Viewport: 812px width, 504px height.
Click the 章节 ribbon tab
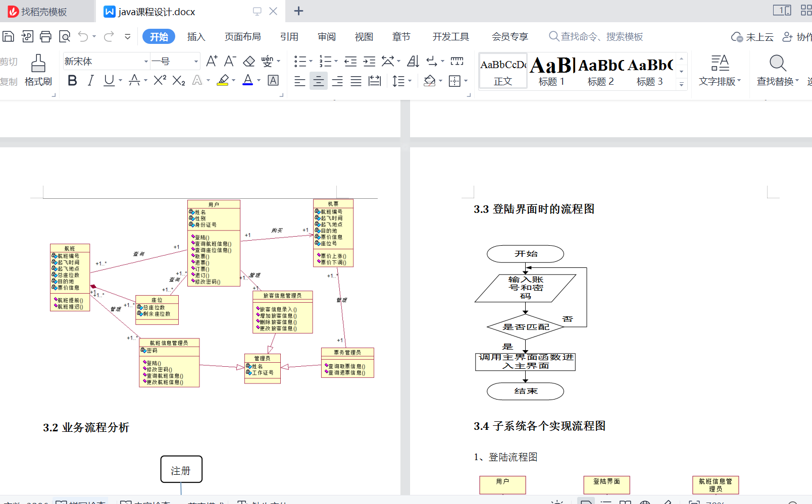401,37
